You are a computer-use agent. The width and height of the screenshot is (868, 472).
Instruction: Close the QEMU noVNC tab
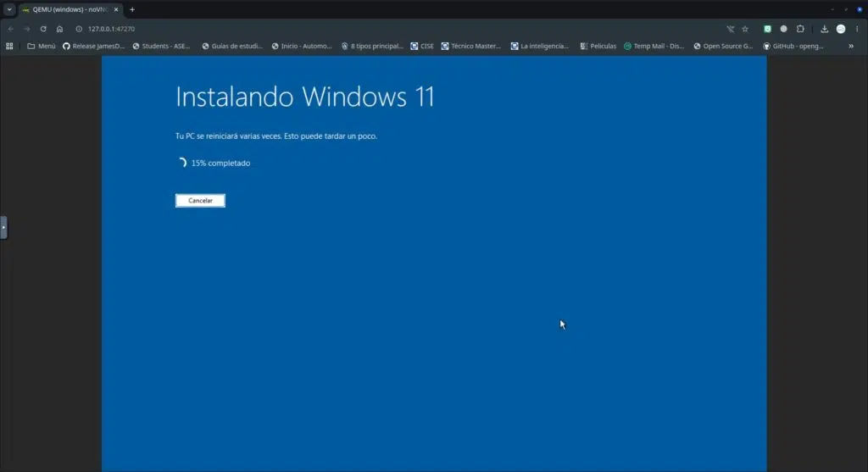[115, 9]
